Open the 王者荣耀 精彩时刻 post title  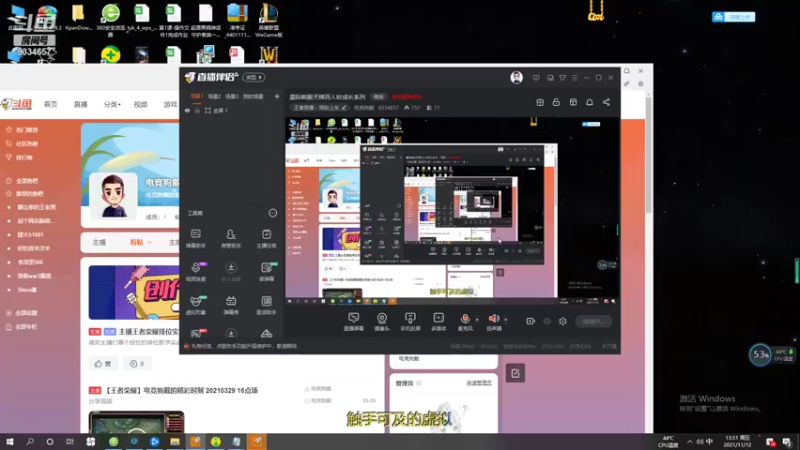coord(181,390)
